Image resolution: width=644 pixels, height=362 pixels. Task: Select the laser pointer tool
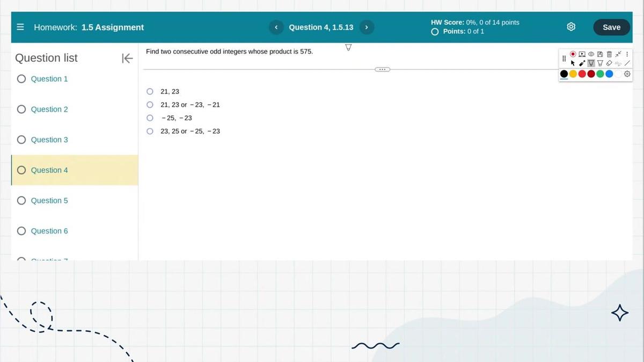click(582, 63)
